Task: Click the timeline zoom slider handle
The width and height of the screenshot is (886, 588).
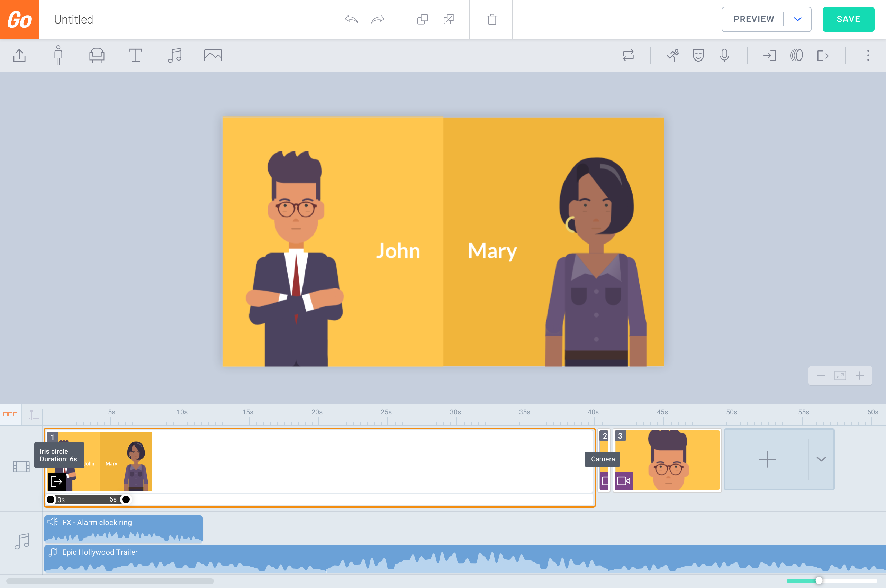Action: click(819, 580)
